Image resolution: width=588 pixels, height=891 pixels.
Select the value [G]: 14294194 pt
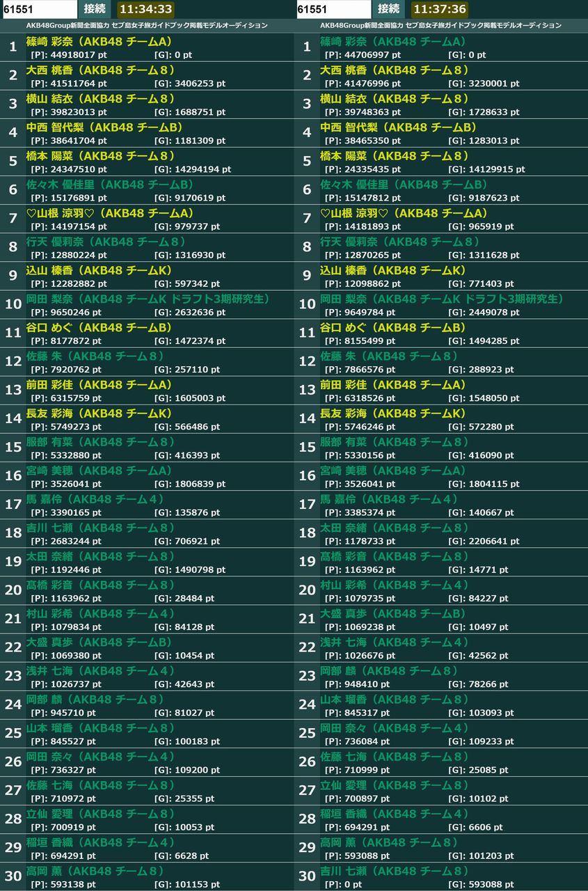192,168
